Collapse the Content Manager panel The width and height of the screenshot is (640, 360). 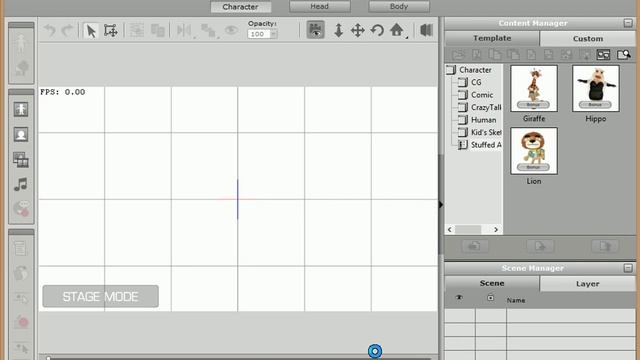click(628, 23)
